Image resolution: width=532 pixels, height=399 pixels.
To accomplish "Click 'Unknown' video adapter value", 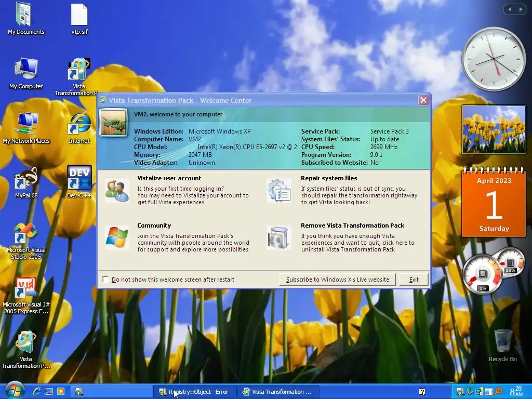I will tap(202, 163).
